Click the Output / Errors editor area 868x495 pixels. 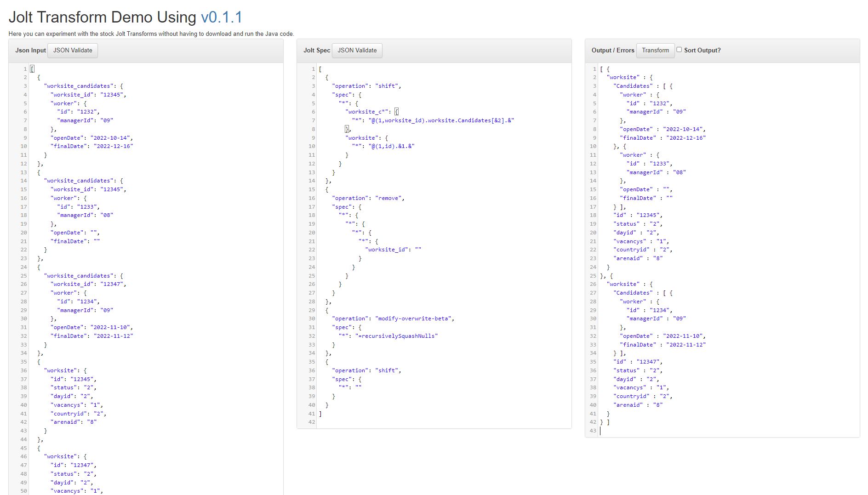(x=729, y=250)
